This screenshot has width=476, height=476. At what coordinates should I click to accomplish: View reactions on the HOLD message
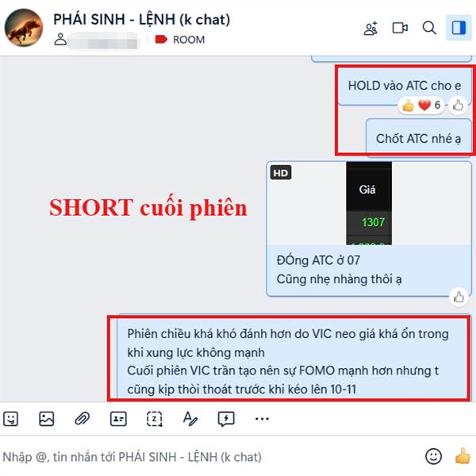pos(421,106)
